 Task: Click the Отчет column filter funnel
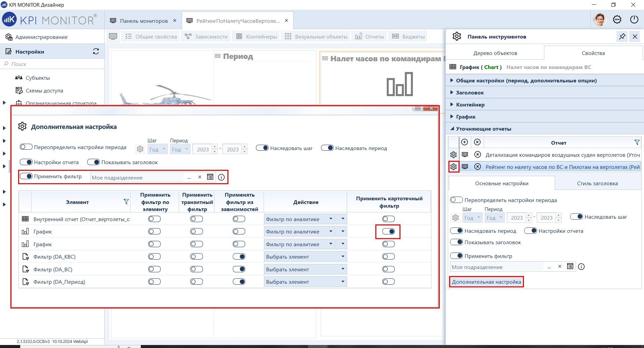coord(637,142)
